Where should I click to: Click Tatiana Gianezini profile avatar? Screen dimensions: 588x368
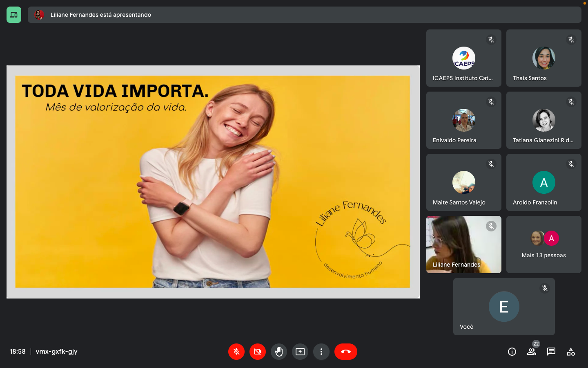[x=544, y=120]
